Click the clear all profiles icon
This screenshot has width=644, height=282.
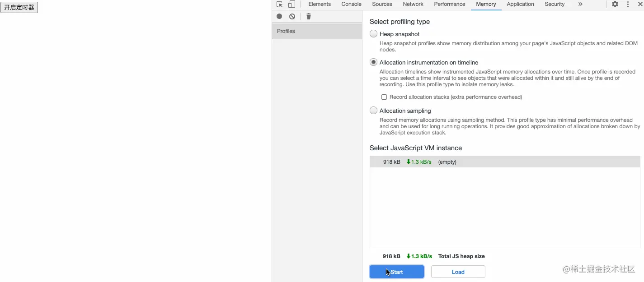tap(292, 16)
